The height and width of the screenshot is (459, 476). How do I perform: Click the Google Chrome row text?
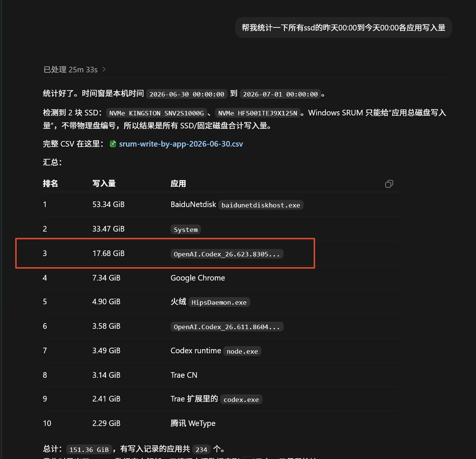tap(198, 278)
